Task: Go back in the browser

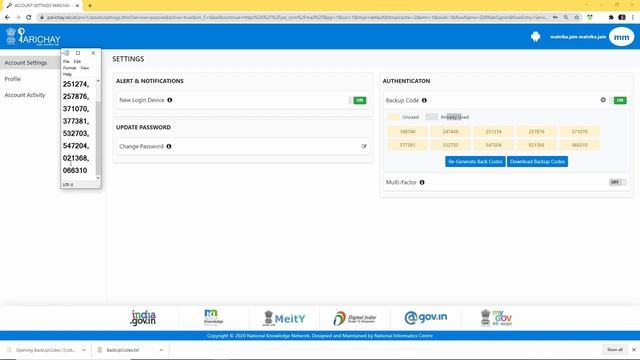Action: pos(7,17)
